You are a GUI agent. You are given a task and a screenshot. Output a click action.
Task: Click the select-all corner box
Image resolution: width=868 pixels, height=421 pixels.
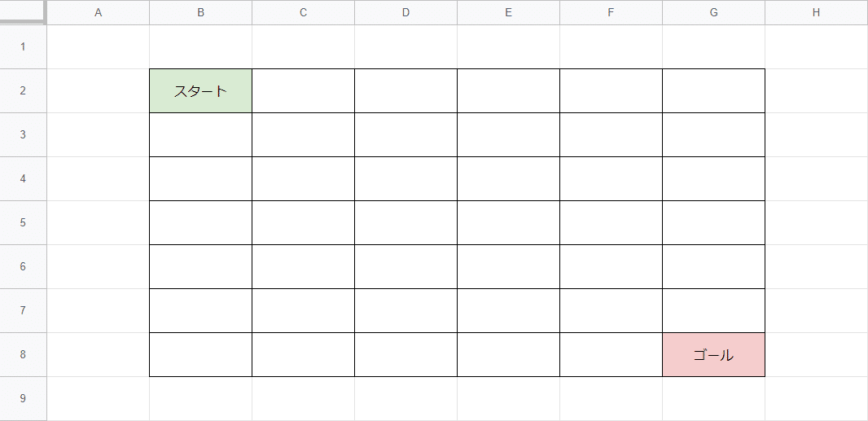coord(23,12)
